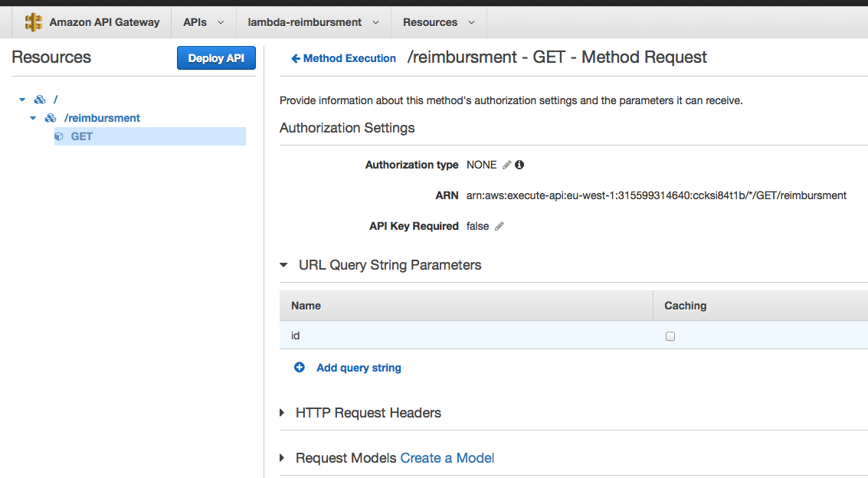868x478 pixels.
Task: Click the Resources panel heading
Action: pyautogui.click(x=51, y=57)
